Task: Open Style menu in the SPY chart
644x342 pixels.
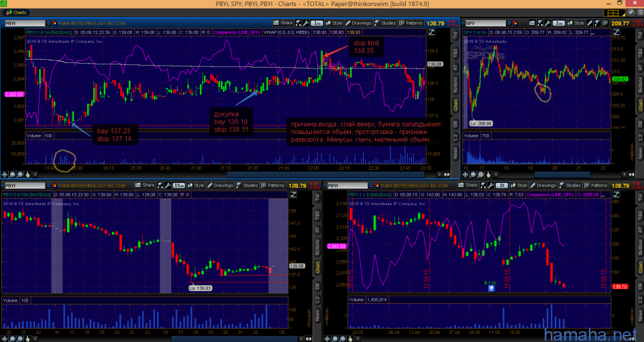Action: [576, 23]
